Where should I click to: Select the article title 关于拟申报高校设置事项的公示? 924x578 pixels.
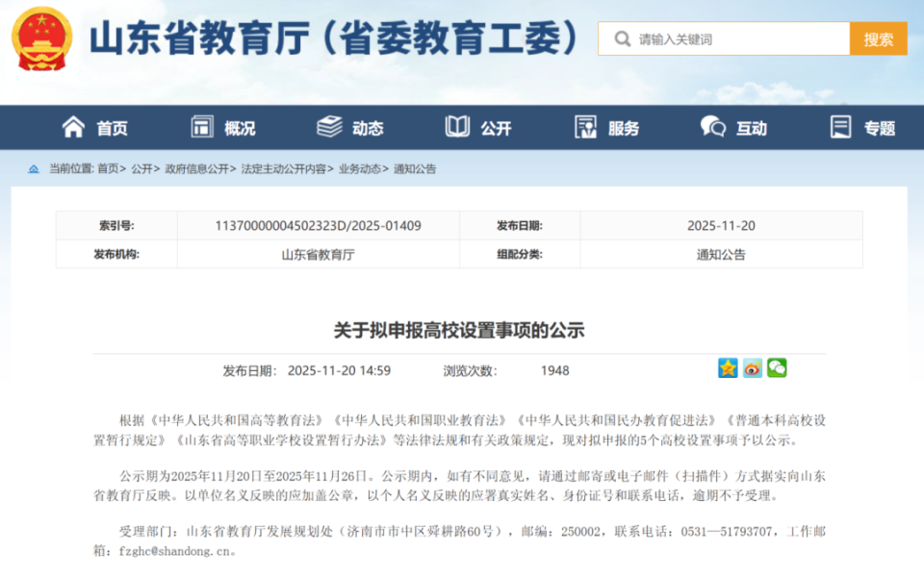click(462, 328)
